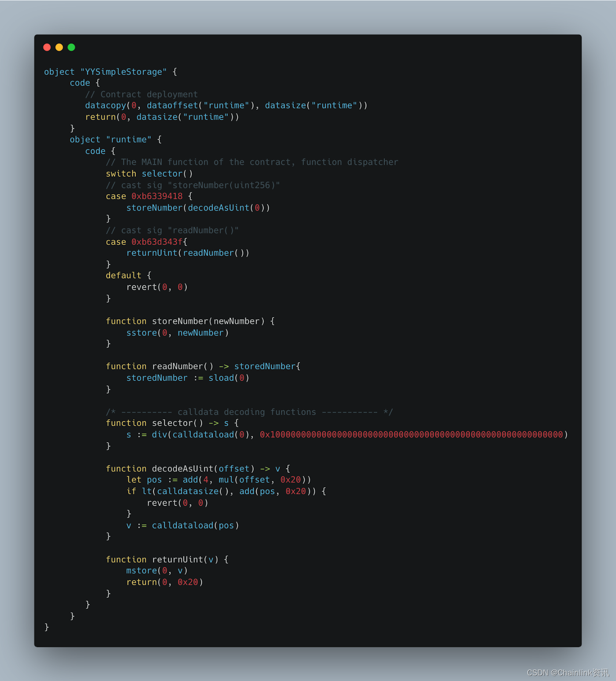Click the yellow minimize dot
The width and height of the screenshot is (616, 681).
point(59,47)
